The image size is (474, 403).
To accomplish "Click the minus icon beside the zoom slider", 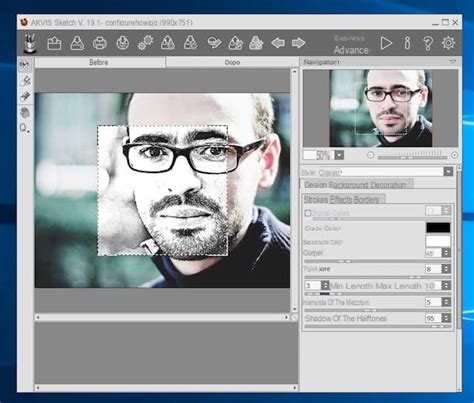I will click(370, 155).
